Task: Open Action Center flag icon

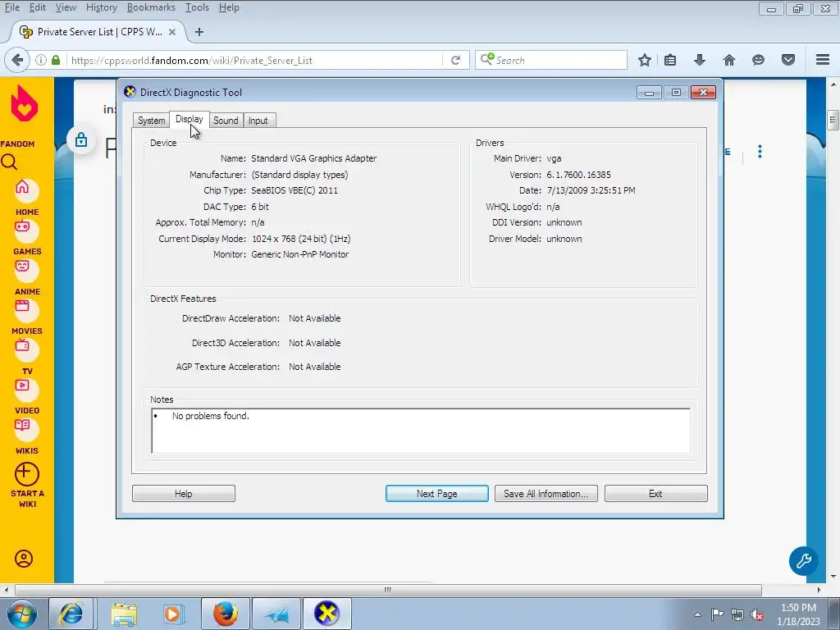Action: 717,614
